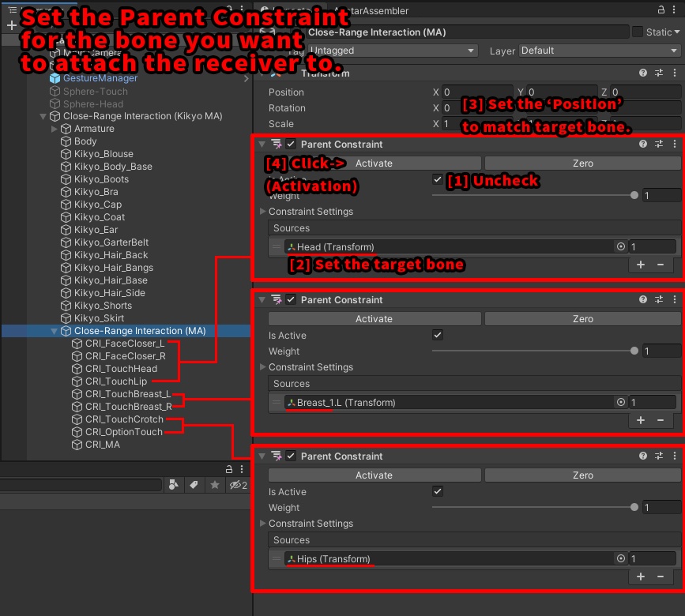
Task: Adjust Weight slider in Breast_1.L Parent Constraint
Action: pyautogui.click(x=535, y=351)
